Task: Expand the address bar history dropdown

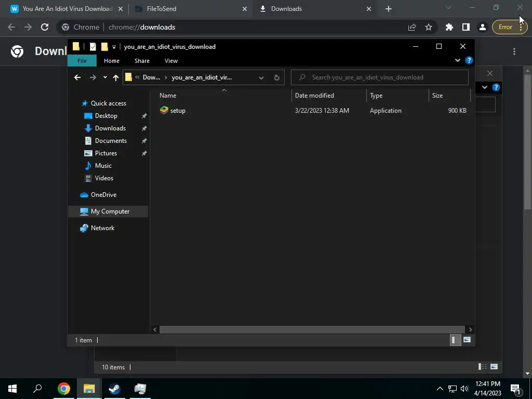Action: [261, 78]
